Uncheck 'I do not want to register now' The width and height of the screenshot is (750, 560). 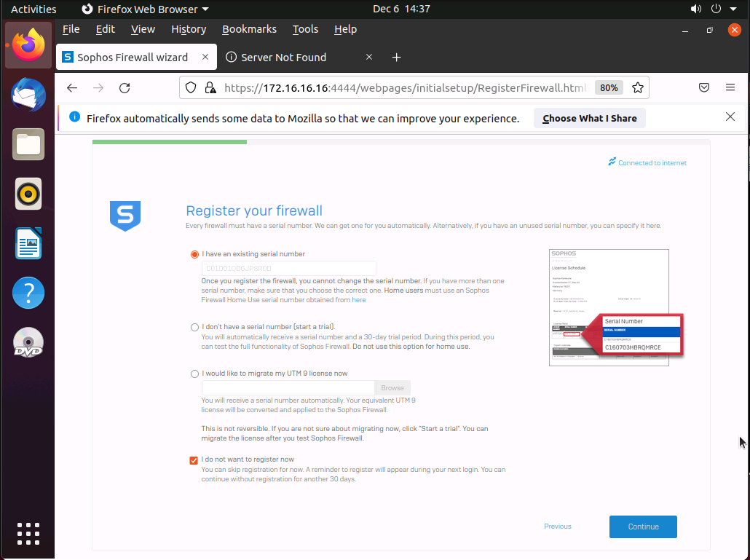(194, 460)
